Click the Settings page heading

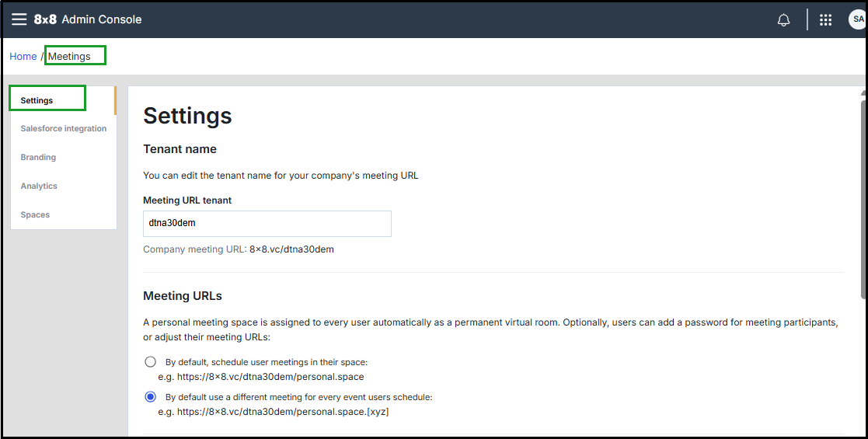tap(187, 116)
